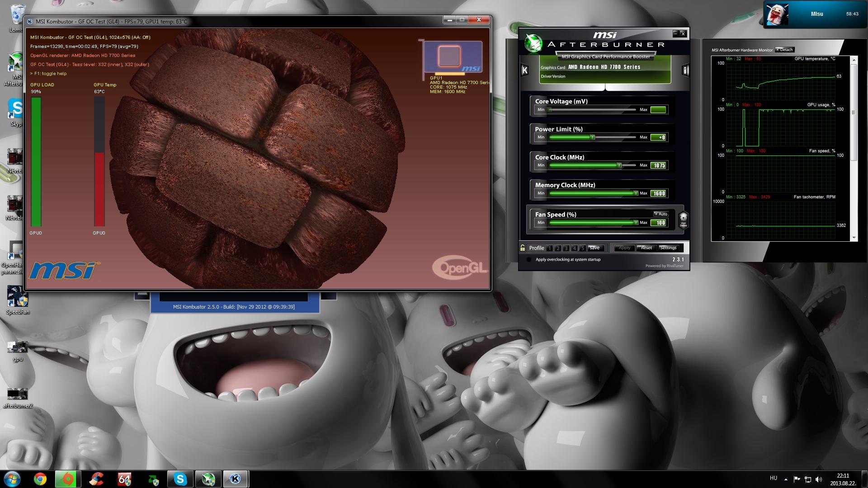
Task: Switch to MSI Afterburner taskbar button
Action: click(x=208, y=479)
